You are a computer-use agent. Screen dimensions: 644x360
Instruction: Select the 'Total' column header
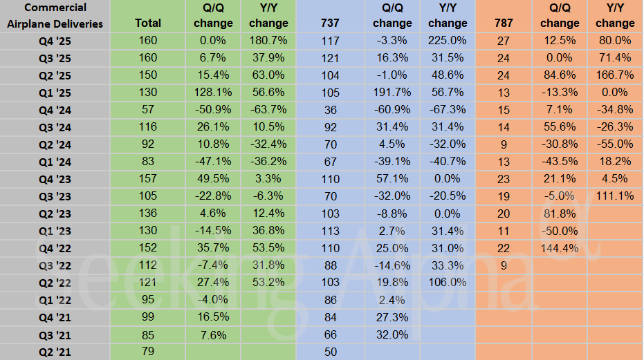(148, 23)
